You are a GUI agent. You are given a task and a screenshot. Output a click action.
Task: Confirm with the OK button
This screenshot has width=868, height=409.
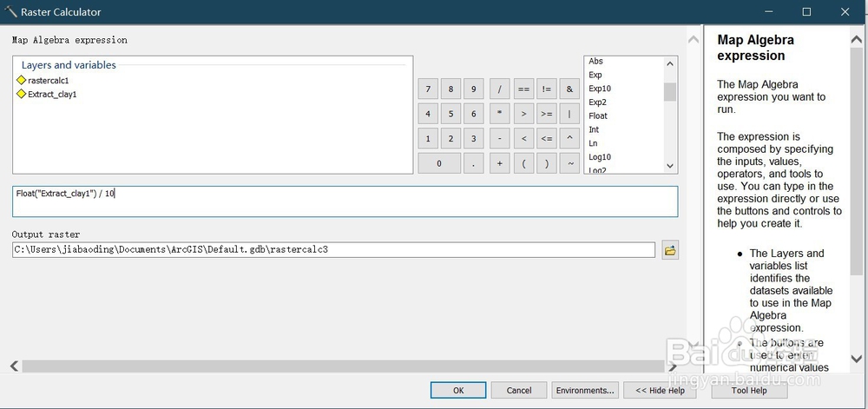(458, 390)
